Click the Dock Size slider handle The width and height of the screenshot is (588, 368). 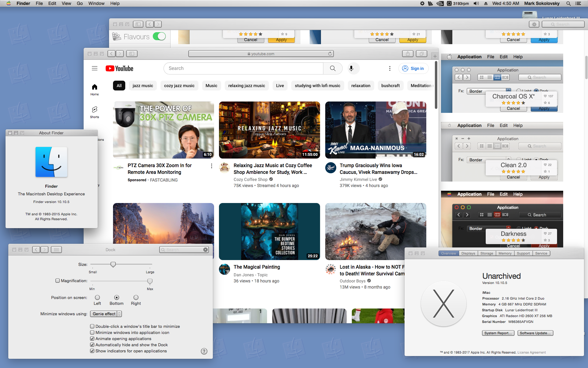click(x=113, y=264)
